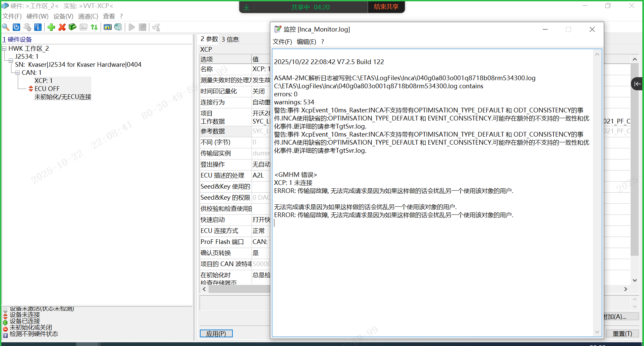The height and width of the screenshot is (346, 644).
Task: Click the gray disconnected hardware toolbar icon
Action: click(x=27, y=27)
